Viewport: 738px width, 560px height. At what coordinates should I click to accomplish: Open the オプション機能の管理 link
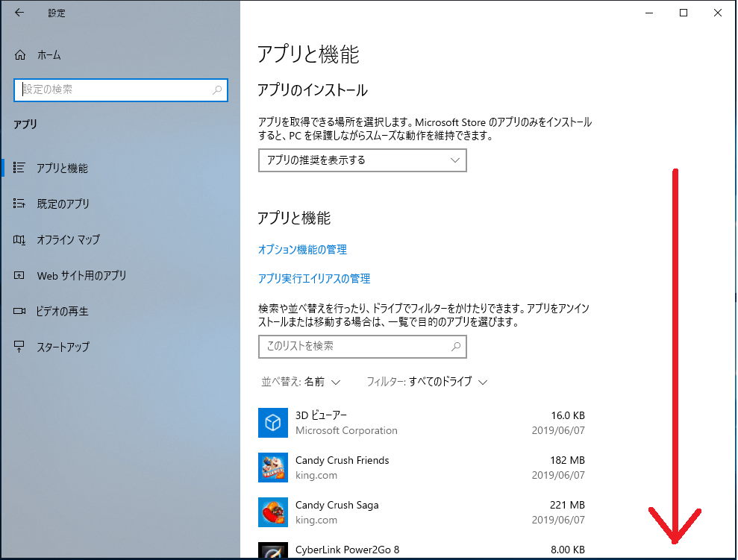(301, 250)
